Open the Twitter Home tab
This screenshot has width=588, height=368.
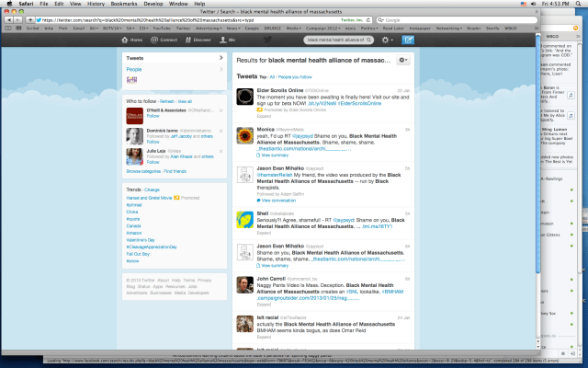click(x=132, y=41)
